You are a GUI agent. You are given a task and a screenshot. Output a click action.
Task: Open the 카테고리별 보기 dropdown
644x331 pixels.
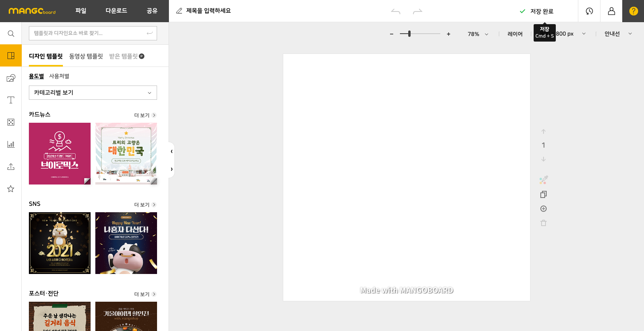tap(93, 93)
